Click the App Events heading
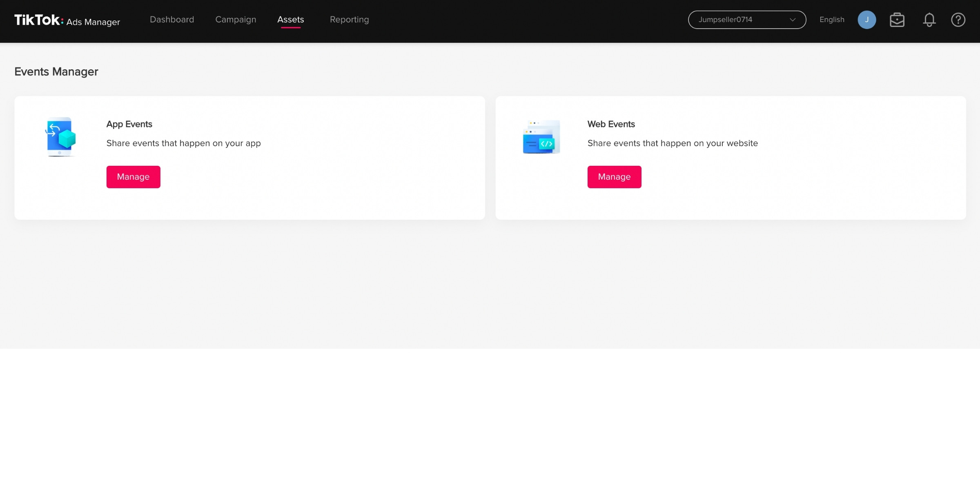The height and width of the screenshot is (490, 980). [129, 124]
